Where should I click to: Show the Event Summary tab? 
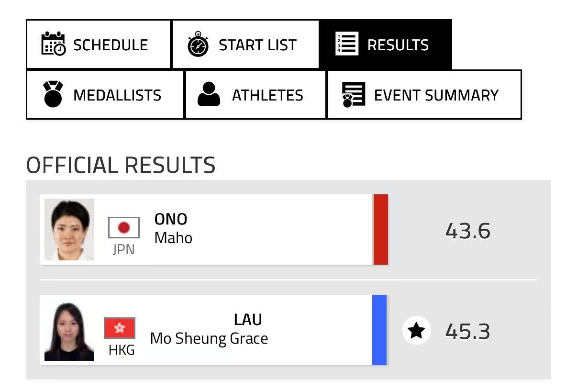424,95
